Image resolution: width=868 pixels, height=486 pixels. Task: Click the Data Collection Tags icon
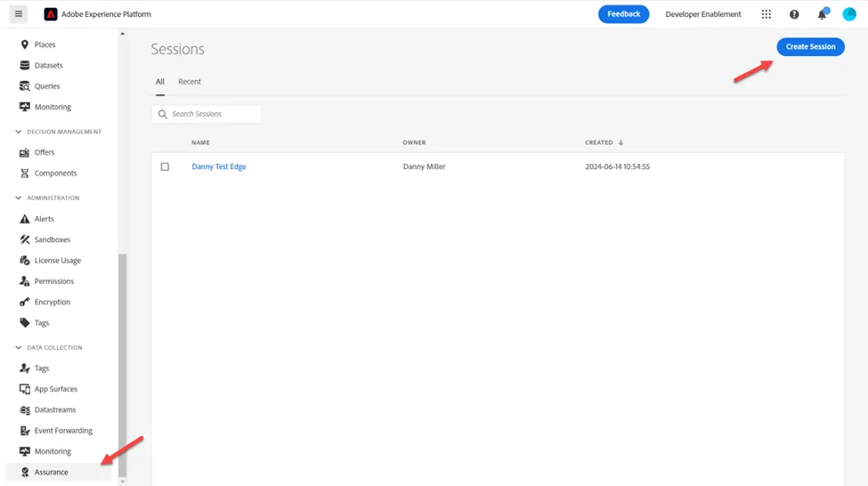coord(24,369)
